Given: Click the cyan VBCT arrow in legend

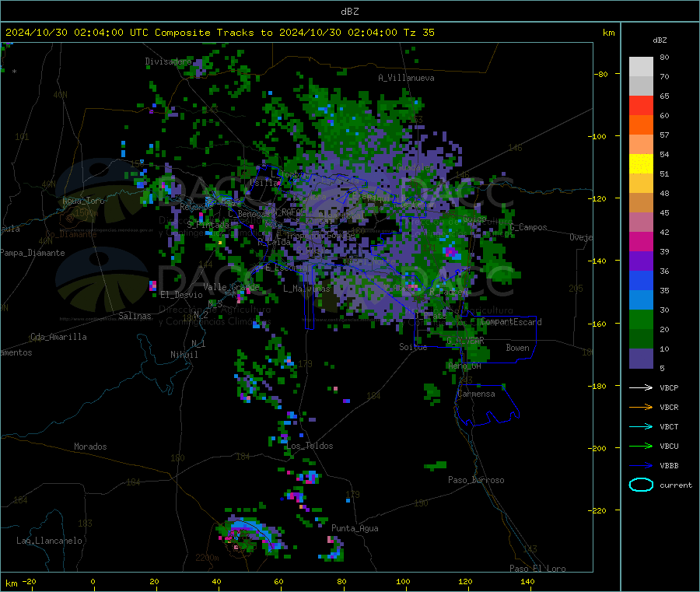Looking at the screenshot, I should pos(641,427).
